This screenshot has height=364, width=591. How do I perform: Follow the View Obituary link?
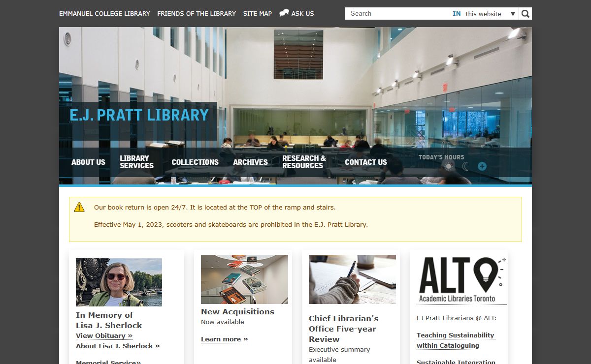[x=104, y=335]
